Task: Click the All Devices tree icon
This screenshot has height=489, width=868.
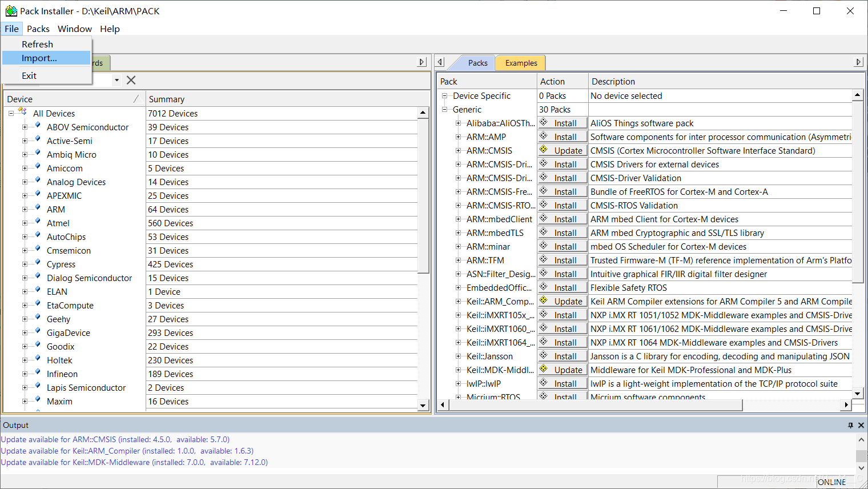Action: pos(23,113)
